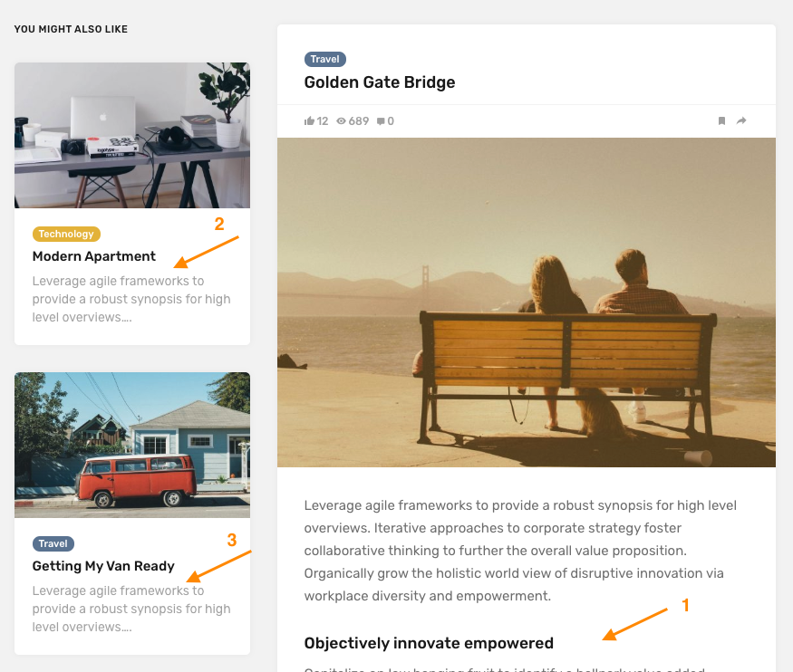Open the Modern Apartment post title
Image resolution: width=793 pixels, height=672 pixels.
coord(94,256)
